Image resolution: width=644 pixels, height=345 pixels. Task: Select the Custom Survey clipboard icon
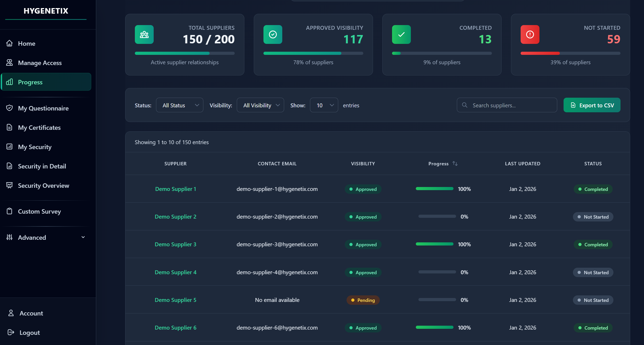click(9, 211)
